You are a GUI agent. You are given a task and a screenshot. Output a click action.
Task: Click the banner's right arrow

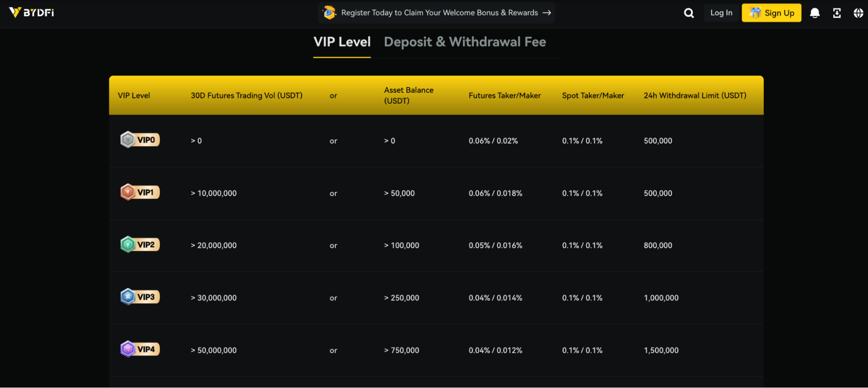547,13
